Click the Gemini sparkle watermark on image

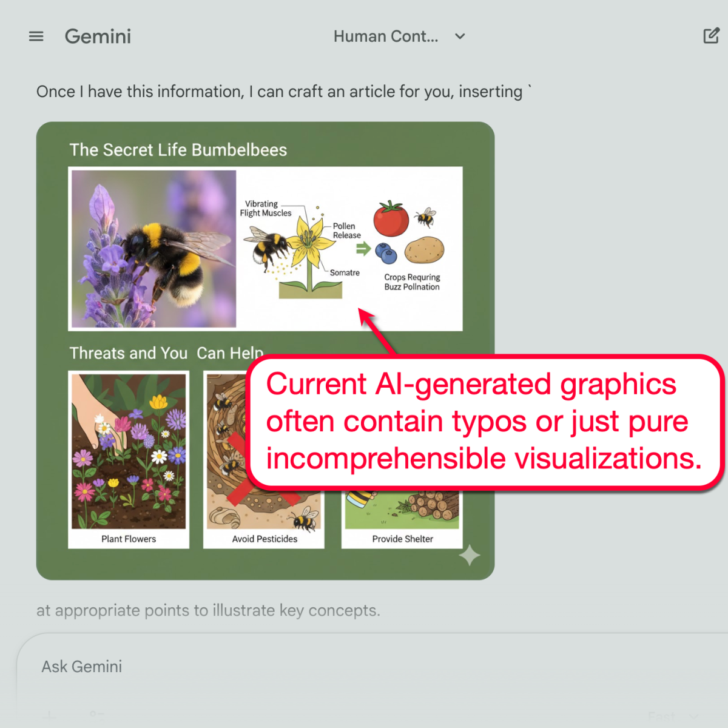coord(471,555)
